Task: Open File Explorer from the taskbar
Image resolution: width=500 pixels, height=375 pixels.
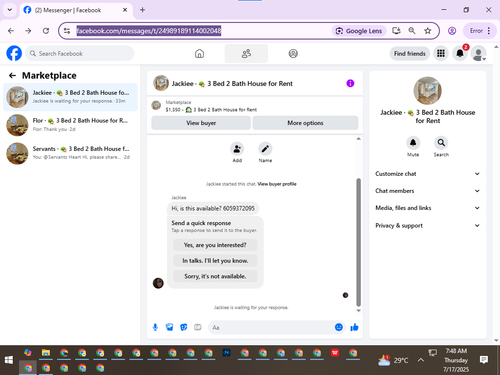Action: pyautogui.click(x=46, y=353)
